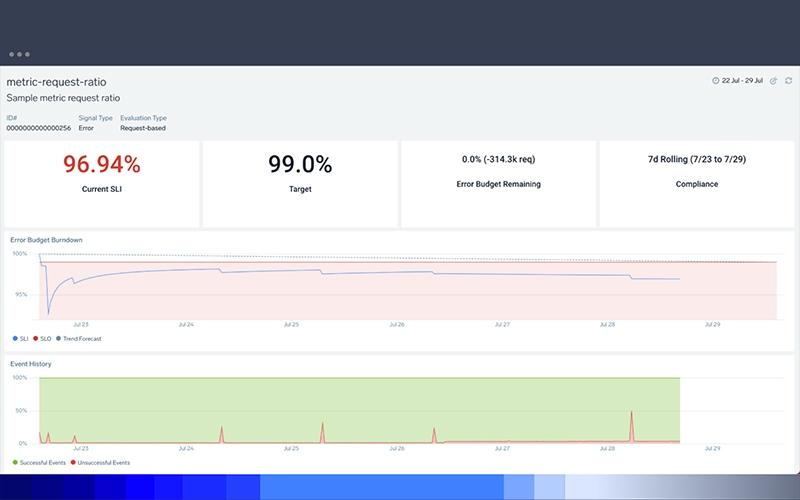800x500 pixels.
Task: Click the Error Budget Burndown panel title
Action: 46,240
